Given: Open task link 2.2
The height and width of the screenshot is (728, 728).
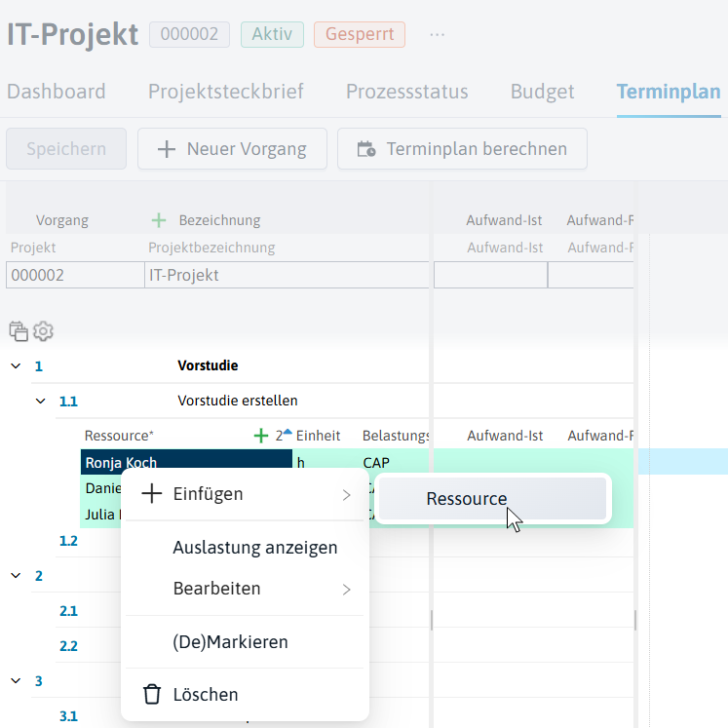Looking at the screenshot, I should 68,646.
